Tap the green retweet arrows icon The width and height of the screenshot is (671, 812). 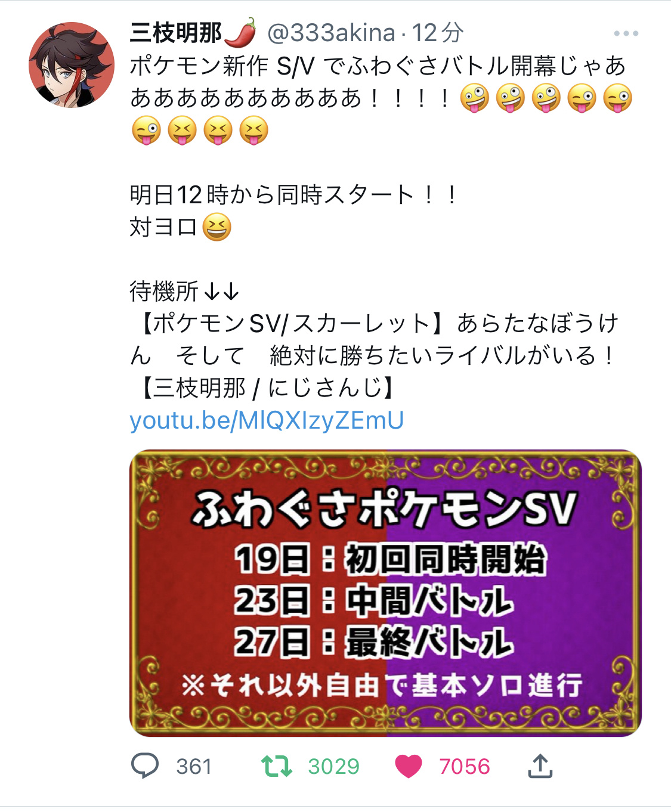click(x=277, y=766)
